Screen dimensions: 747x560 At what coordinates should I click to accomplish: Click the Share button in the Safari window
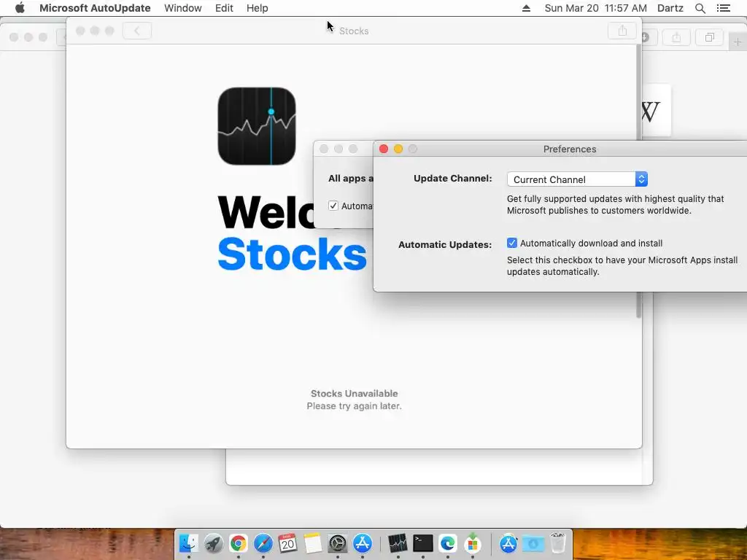tap(676, 37)
